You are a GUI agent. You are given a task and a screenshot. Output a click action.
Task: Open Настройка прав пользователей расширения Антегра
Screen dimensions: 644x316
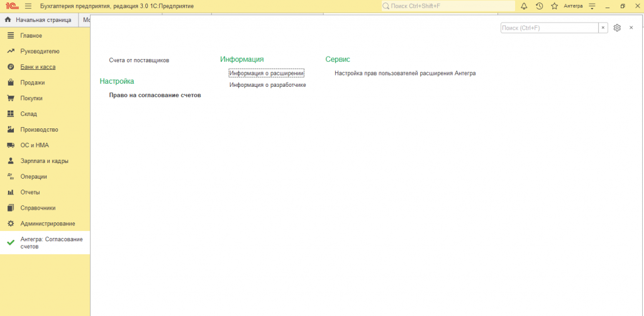pos(405,73)
